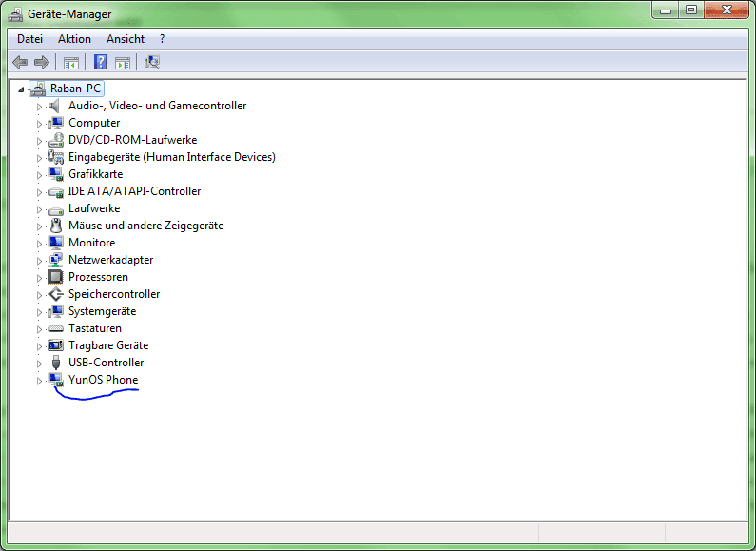Click the DVD/CD-ROM drive icon

[x=56, y=140]
